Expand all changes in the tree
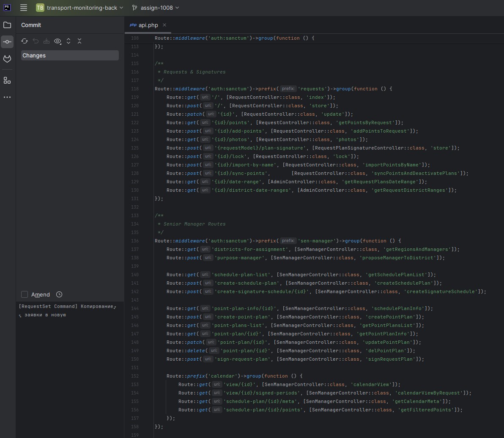The image size is (504, 438). pos(68,41)
